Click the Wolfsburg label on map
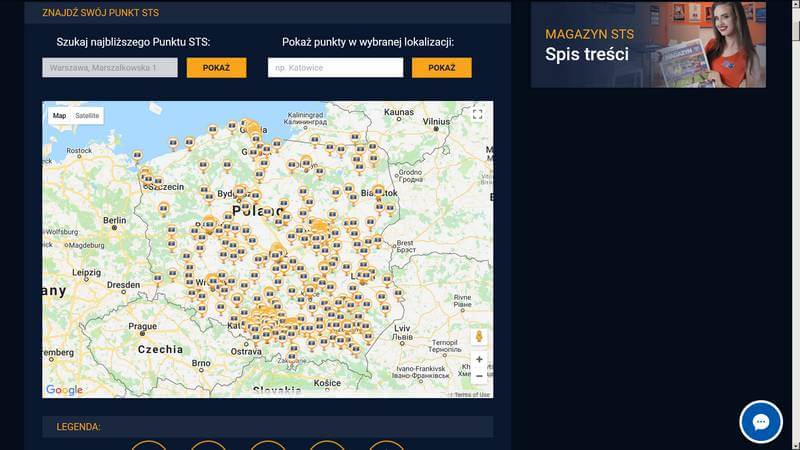 tap(62, 232)
